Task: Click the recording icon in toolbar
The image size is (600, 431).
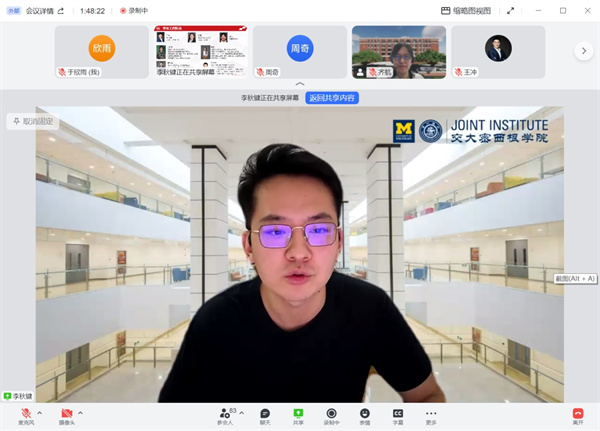Action: [331, 414]
